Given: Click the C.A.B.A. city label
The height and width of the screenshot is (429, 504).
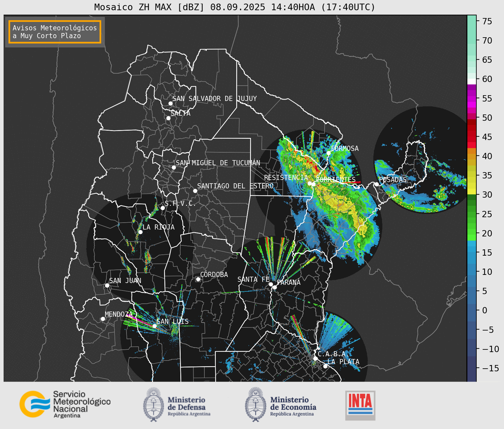Looking at the screenshot, I should coord(334,354).
